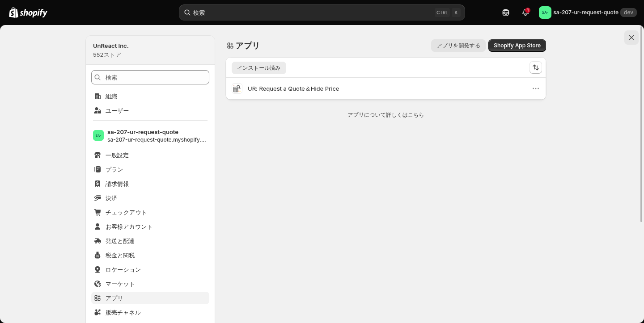Focus the top 検索 search bar

tap(322, 13)
